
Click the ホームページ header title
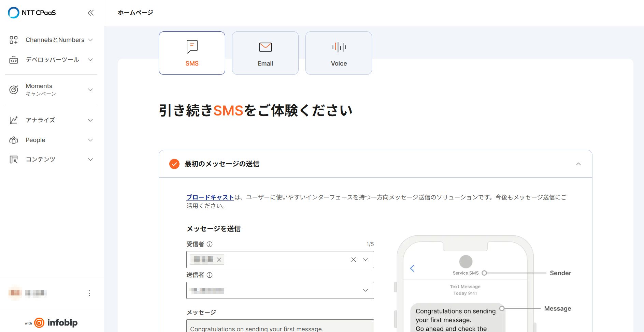click(x=135, y=13)
